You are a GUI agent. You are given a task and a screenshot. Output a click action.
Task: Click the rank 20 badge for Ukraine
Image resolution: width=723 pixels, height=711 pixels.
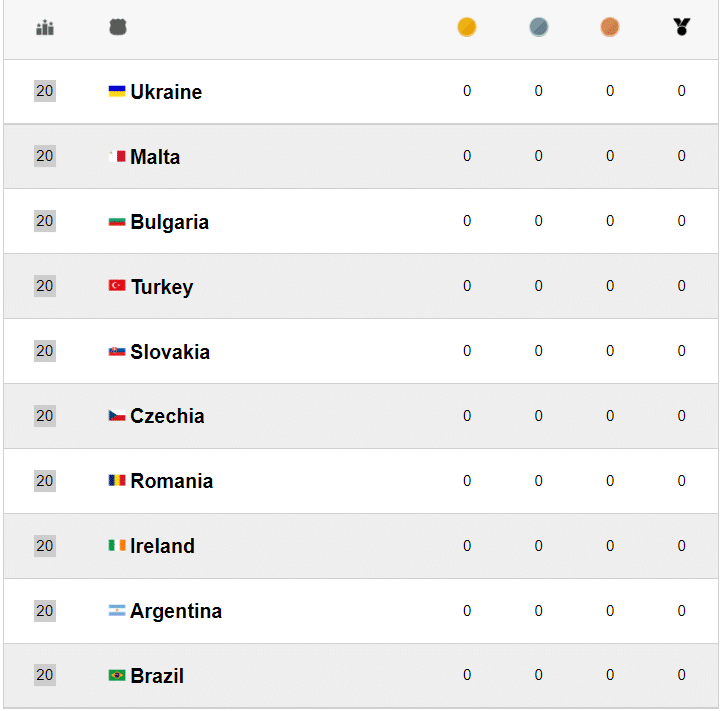pos(45,91)
